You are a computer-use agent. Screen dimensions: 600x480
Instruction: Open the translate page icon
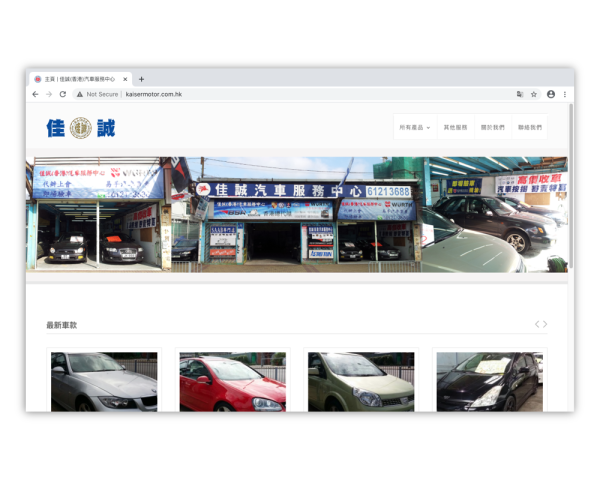click(520, 94)
